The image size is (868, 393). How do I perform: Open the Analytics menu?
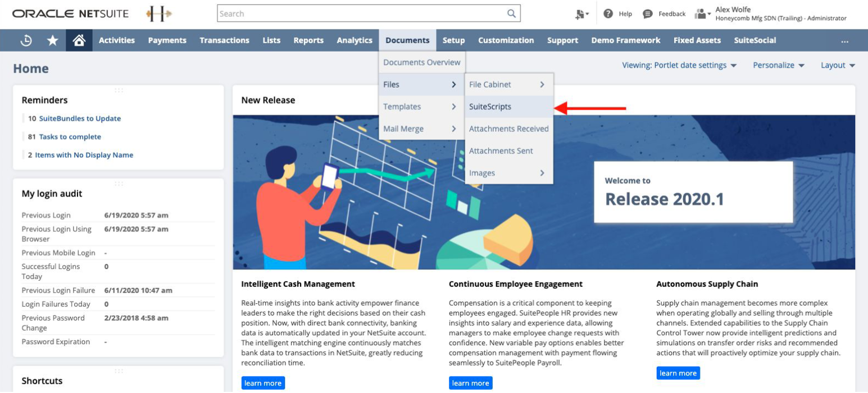[355, 40]
